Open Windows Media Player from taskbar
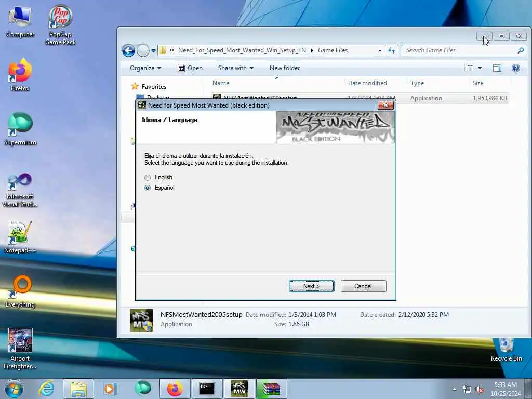 [109, 389]
